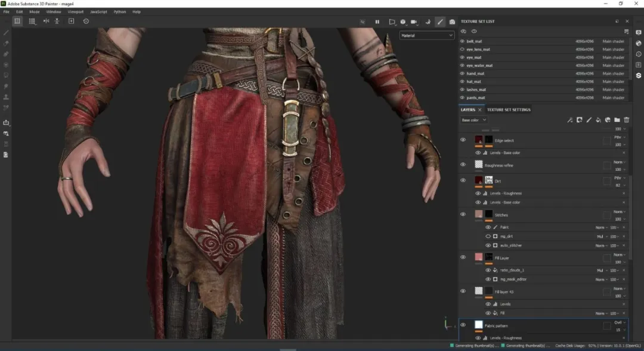This screenshot has width=644, height=351.
Task: Open the Log panel icon in right dock
Action: (x=638, y=65)
